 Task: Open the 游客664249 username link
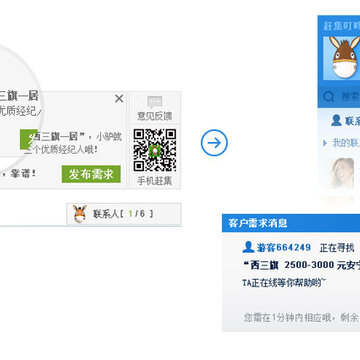coord(284,248)
